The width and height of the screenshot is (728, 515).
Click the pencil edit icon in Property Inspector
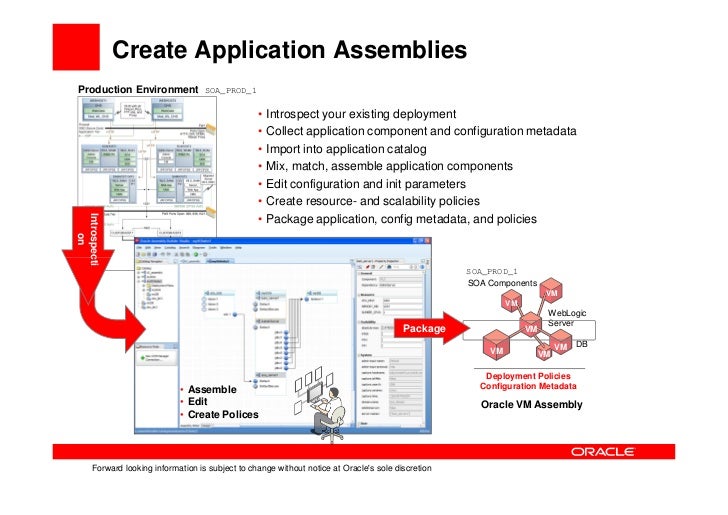[381, 267]
